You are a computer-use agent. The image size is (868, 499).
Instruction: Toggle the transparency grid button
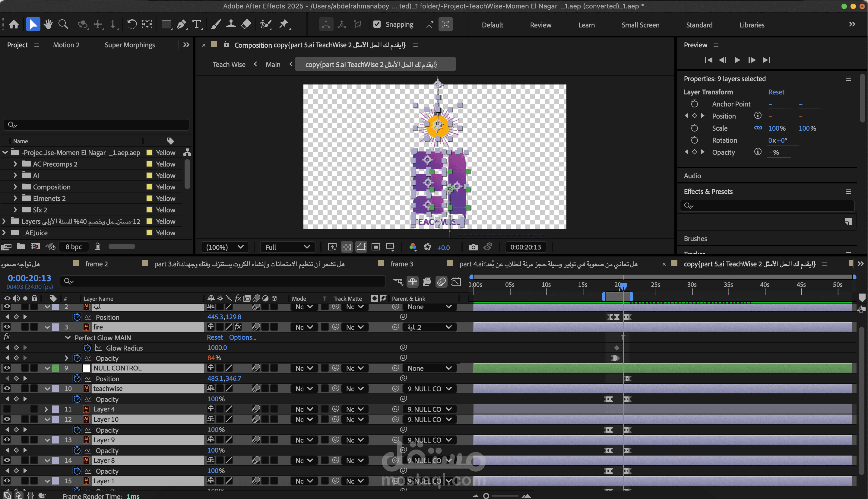tap(347, 247)
